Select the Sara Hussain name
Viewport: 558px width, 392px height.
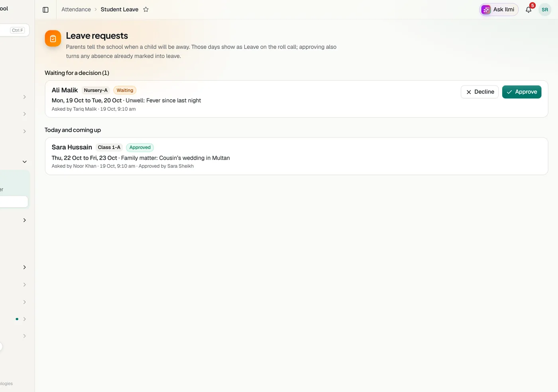[x=72, y=147]
